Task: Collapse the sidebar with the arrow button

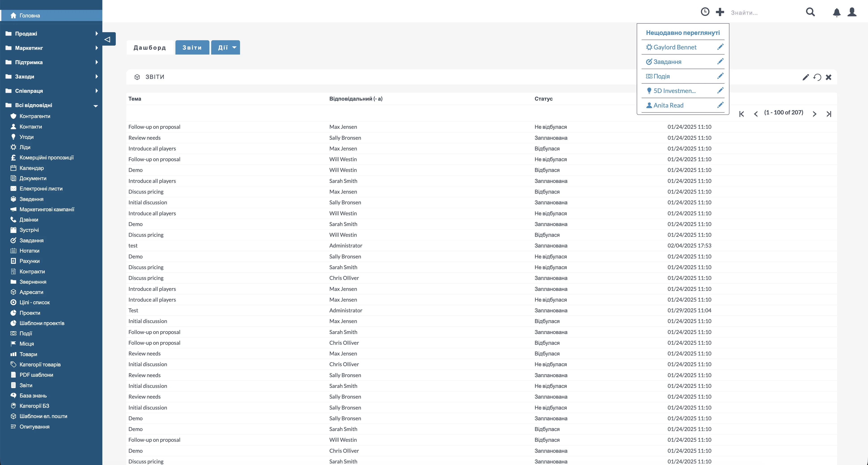Action: (x=108, y=39)
